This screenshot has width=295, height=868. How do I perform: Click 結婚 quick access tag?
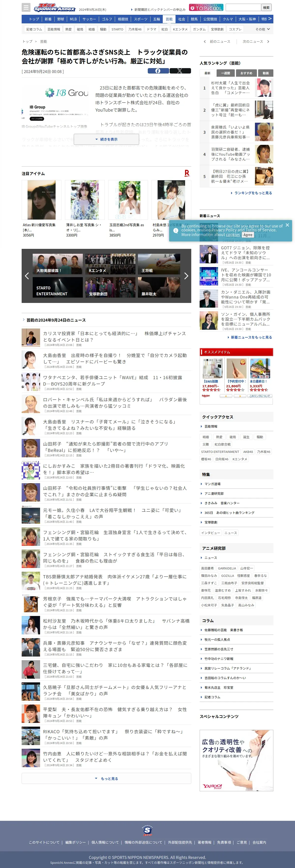206,437
